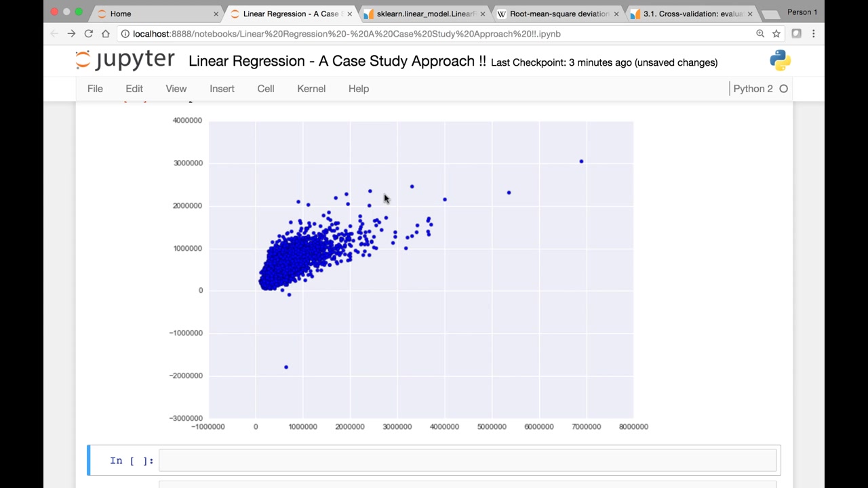The height and width of the screenshot is (488, 868).
Task: Expand the Kernel menu
Action: [311, 89]
